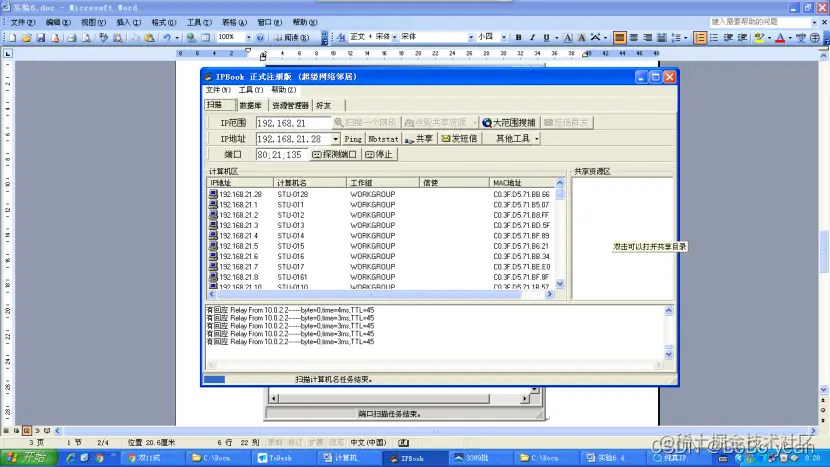Switch to IPBook 数据库 tab

click(250, 105)
